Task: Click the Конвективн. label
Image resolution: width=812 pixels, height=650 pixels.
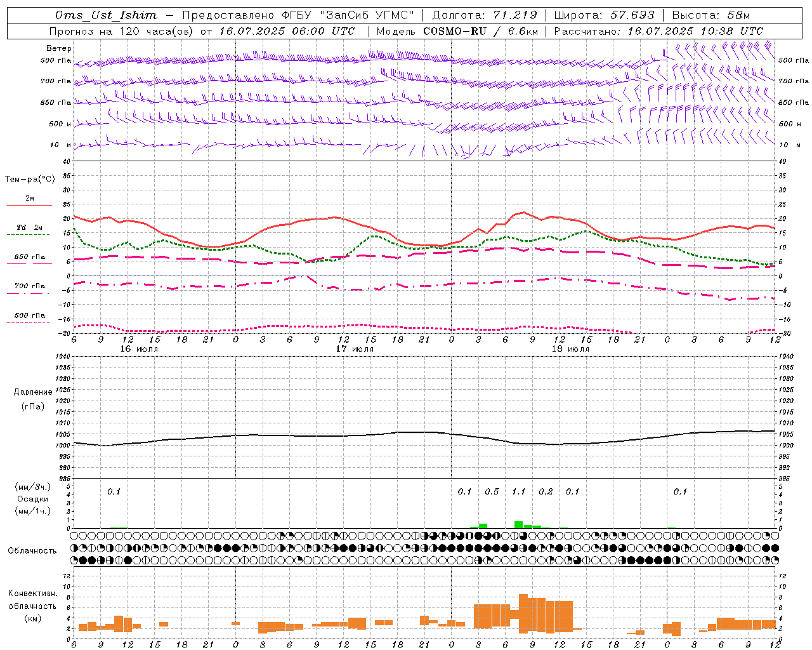Action: tap(33, 594)
